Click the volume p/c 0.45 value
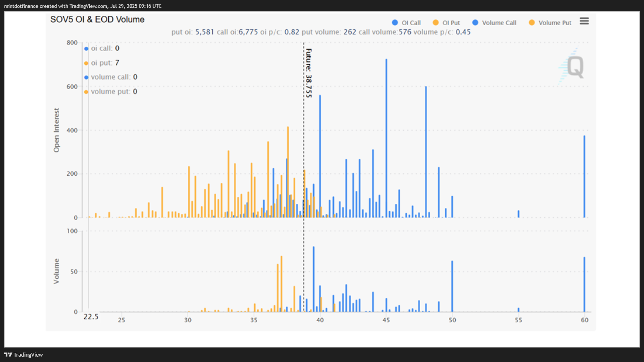 pyautogui.click(x=463, y=32)
